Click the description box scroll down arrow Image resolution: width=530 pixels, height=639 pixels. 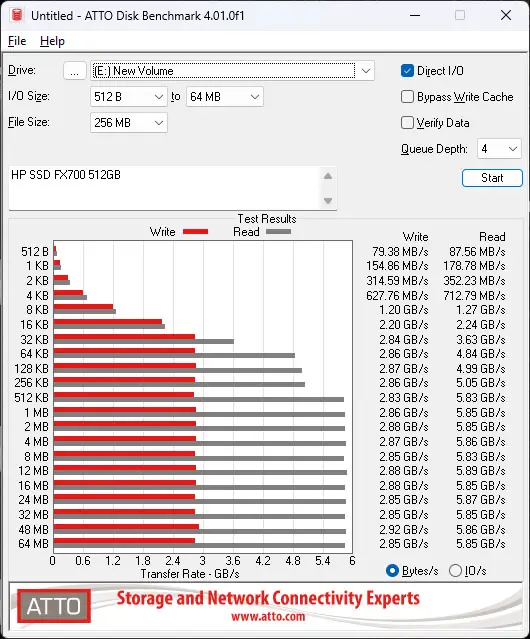[328, 201]
